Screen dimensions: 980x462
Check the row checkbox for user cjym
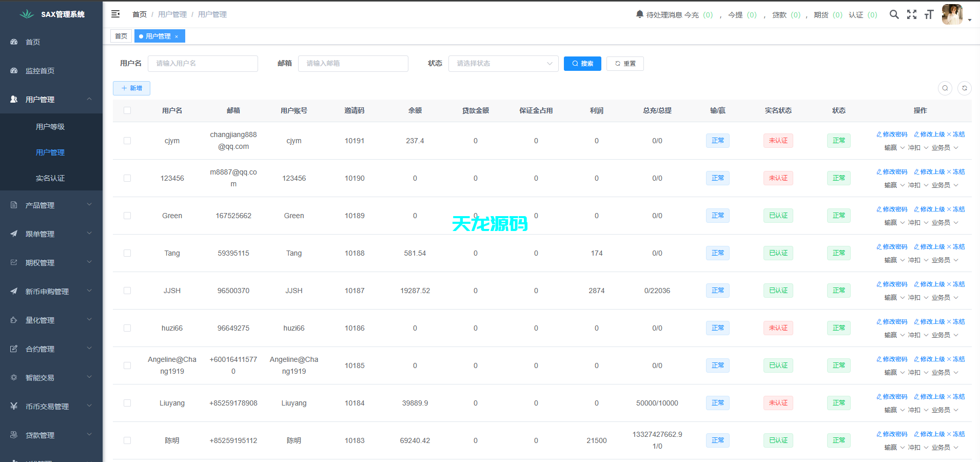click(127, 140)
